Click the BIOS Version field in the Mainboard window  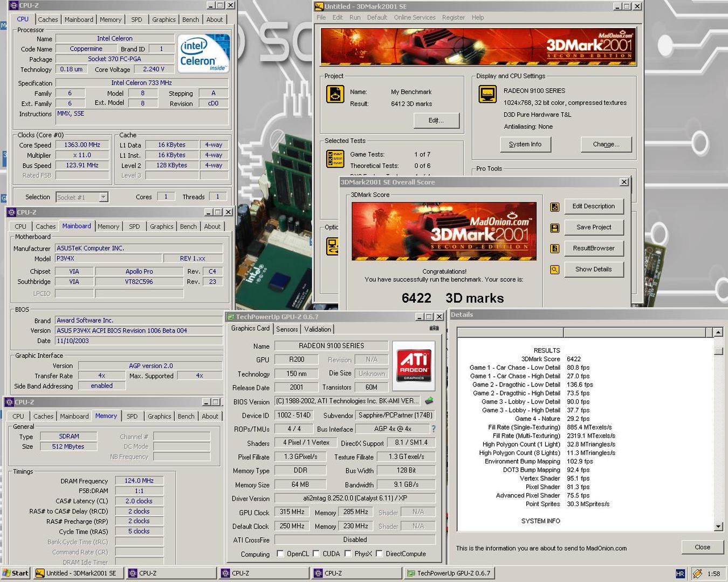(x=139, y=330)
